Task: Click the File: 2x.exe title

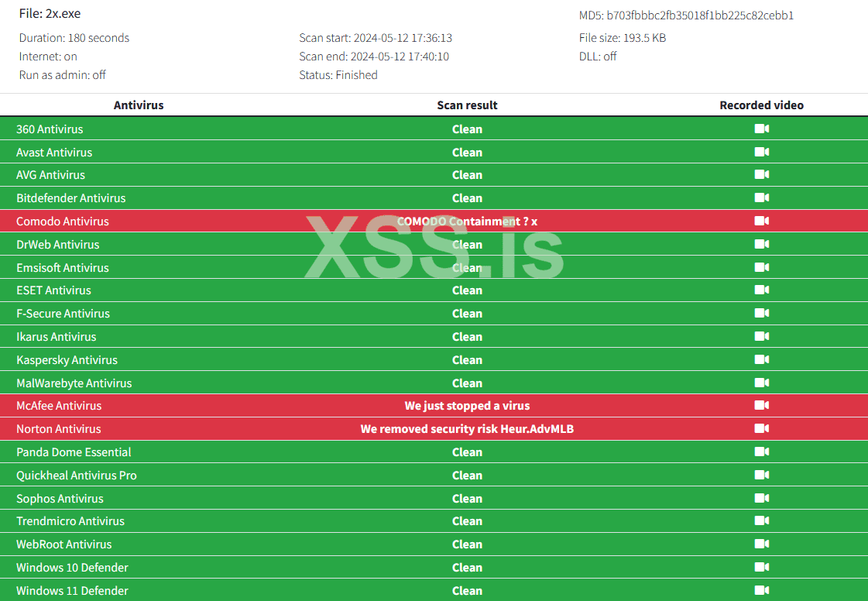Action: (x=50, y=14)
